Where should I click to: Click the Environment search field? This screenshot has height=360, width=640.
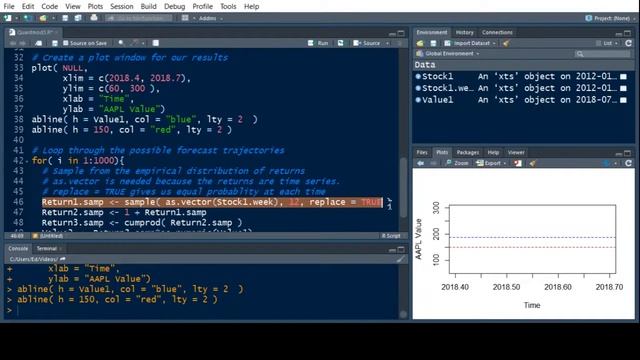tap(602, 54)
